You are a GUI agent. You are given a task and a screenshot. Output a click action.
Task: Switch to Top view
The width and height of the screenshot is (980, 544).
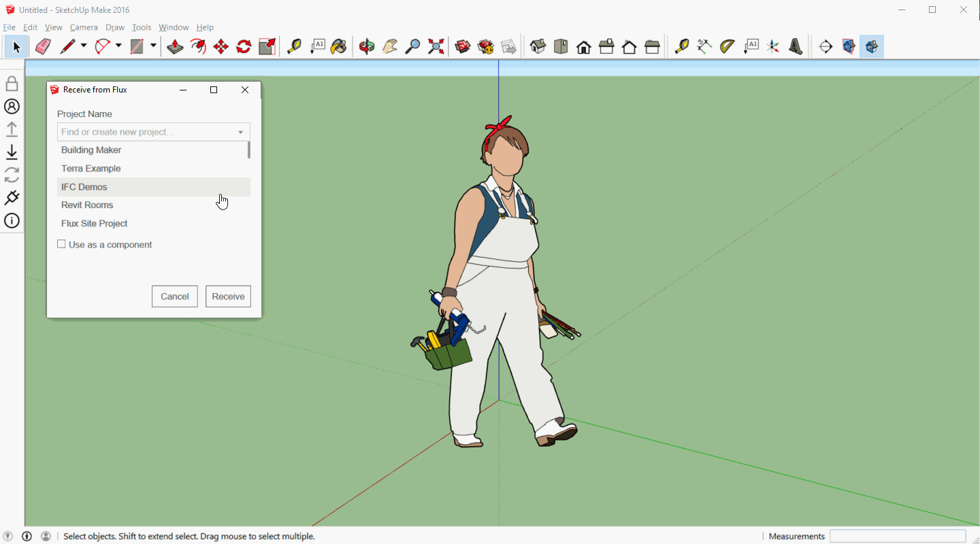(x=561, y=46)
